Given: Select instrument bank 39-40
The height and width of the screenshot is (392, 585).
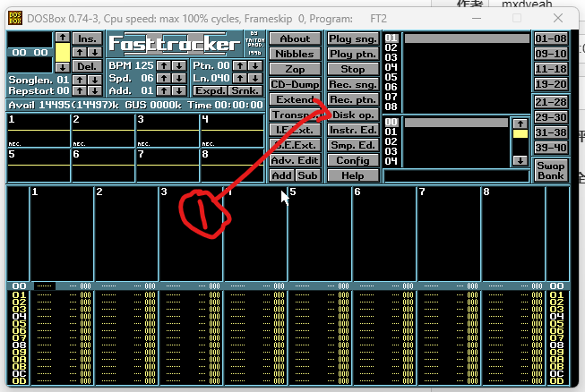Looking at the screenshot, I should 551,148.
